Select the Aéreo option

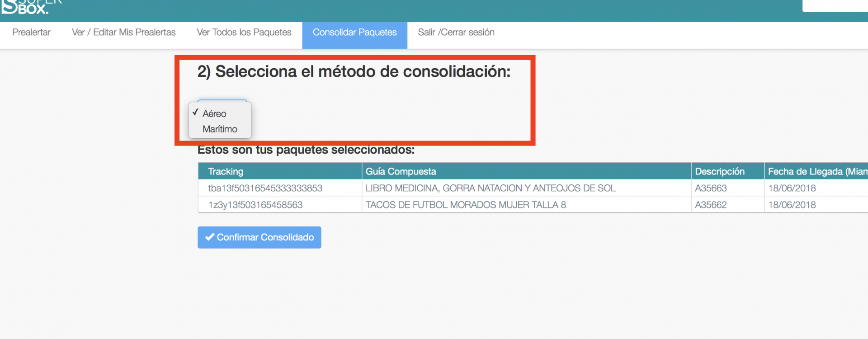tap(214, 114)
